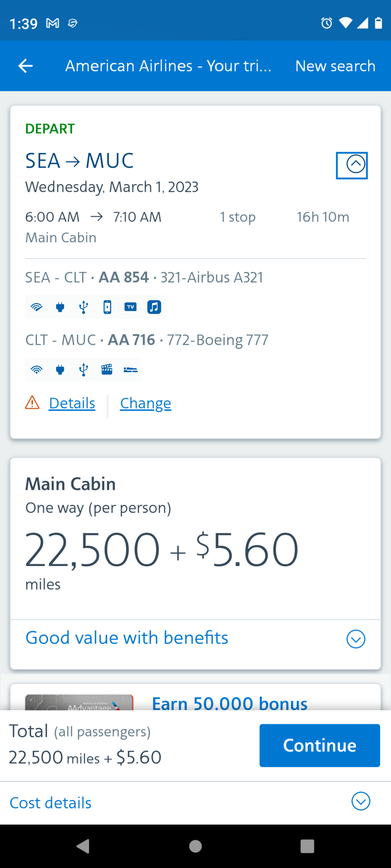
Task: Tap the back arrow in the header
Action: [x=26, y=66]
